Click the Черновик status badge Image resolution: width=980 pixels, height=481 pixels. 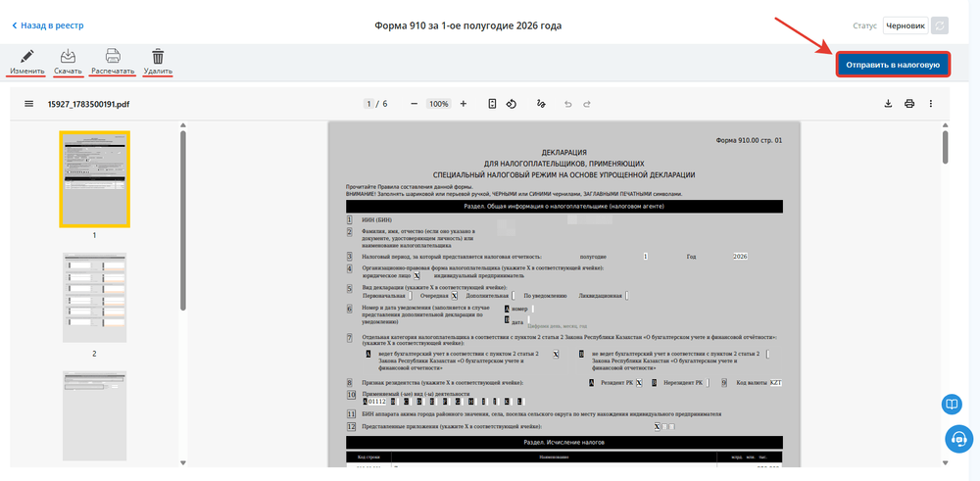(x=905, y=25)
